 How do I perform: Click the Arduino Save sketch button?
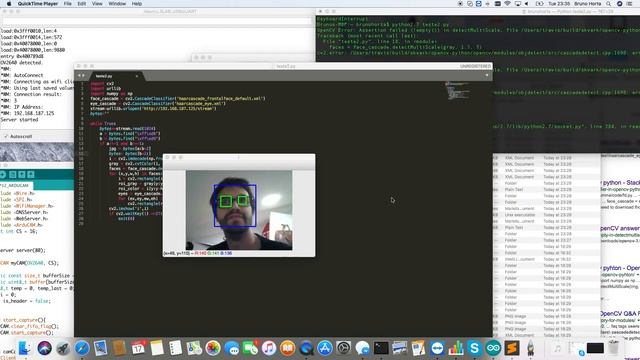31,175
